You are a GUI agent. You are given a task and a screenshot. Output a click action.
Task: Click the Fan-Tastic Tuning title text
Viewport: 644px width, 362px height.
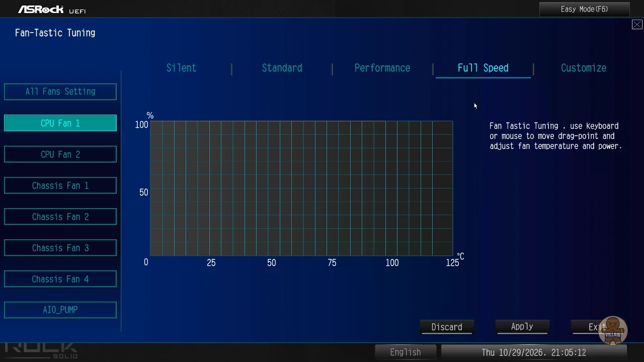[x=55, y=33]
